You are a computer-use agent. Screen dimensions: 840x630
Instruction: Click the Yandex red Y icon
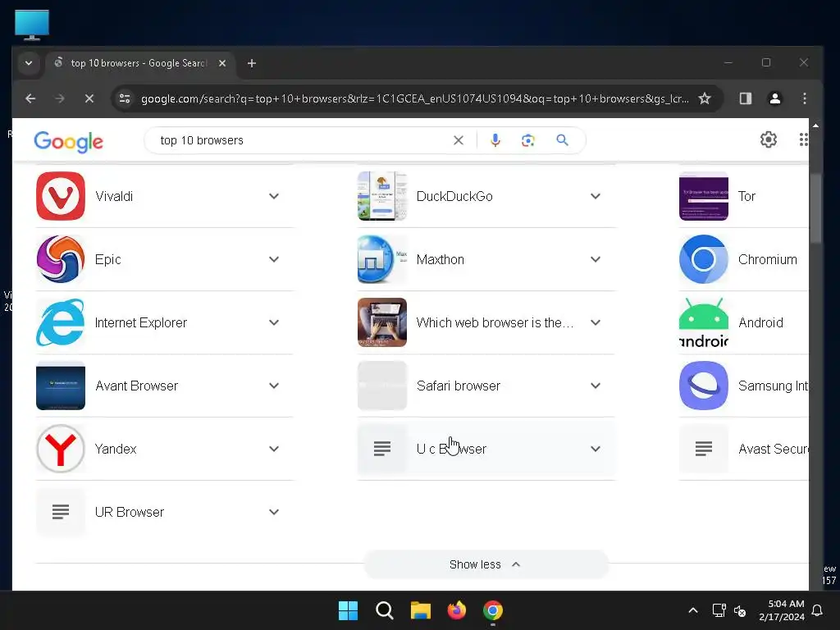pyautogui.click(x=61, y=449)
